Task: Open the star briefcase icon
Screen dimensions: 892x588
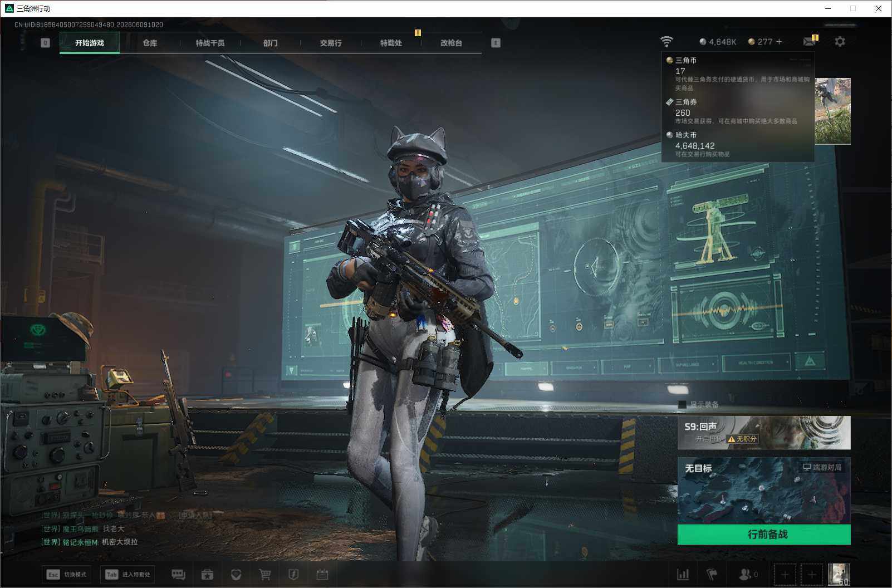Action: (207, 575)
